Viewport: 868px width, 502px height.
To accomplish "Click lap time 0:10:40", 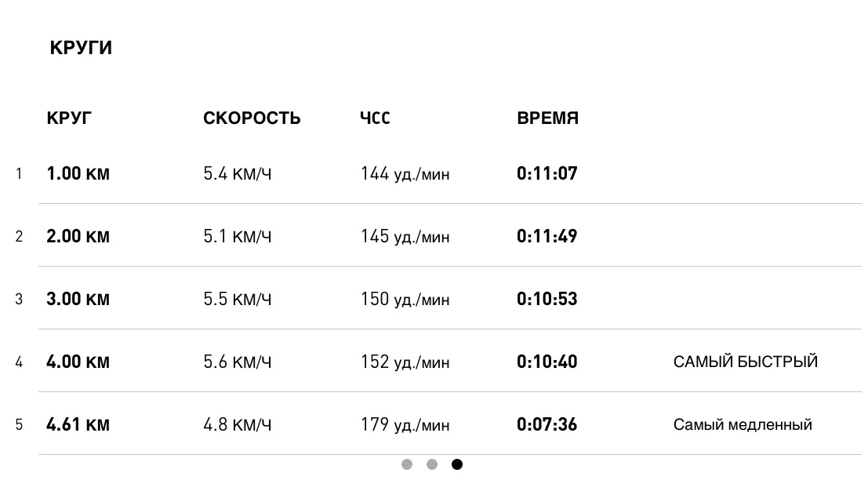I will click(547, 362).
